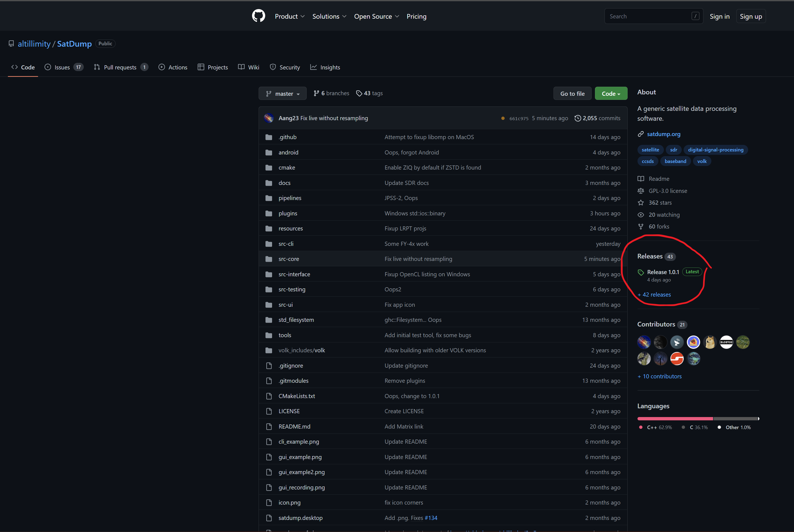Click the src-cli folder icon

point(269,244)
